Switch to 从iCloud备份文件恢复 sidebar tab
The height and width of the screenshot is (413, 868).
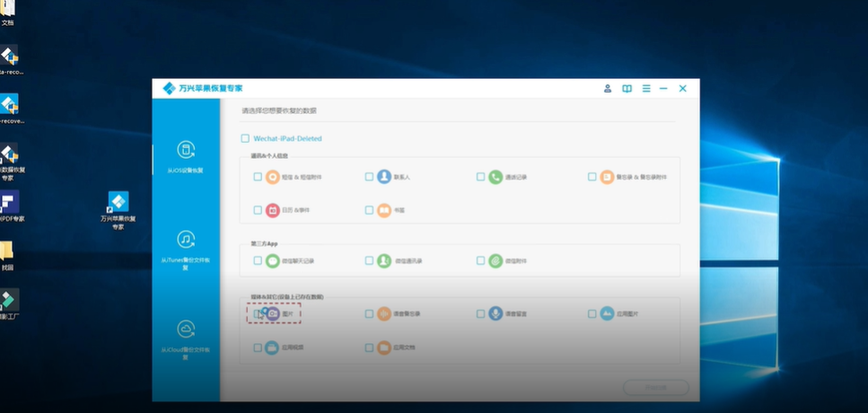coord(186,340)
